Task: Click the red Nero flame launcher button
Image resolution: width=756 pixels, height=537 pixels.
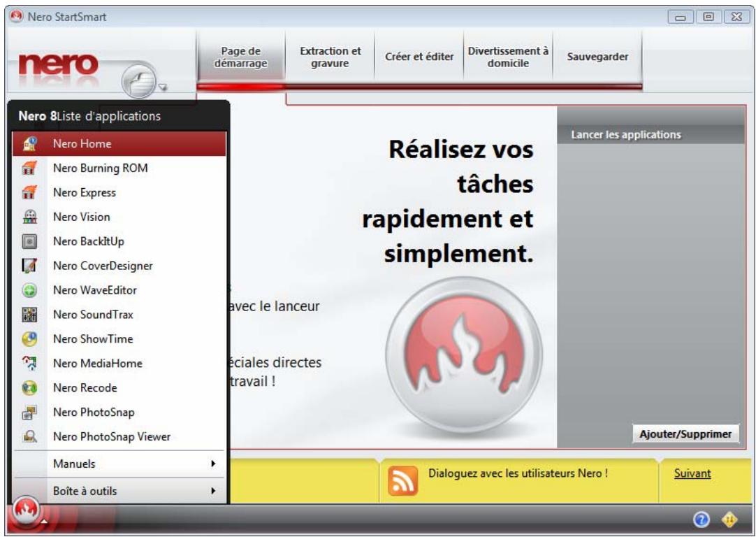Action: [x=26, y=510]
